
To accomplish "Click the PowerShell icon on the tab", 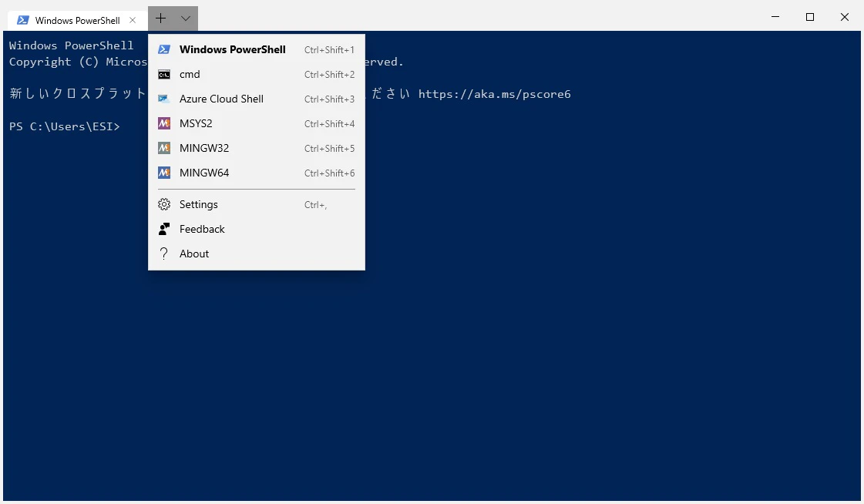I will point(22,20).
